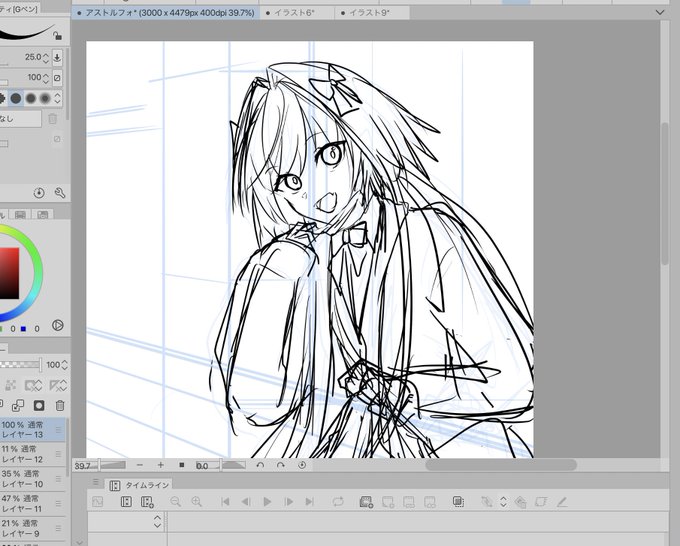Click transfer to lower layer icon

tap(18, 405)
